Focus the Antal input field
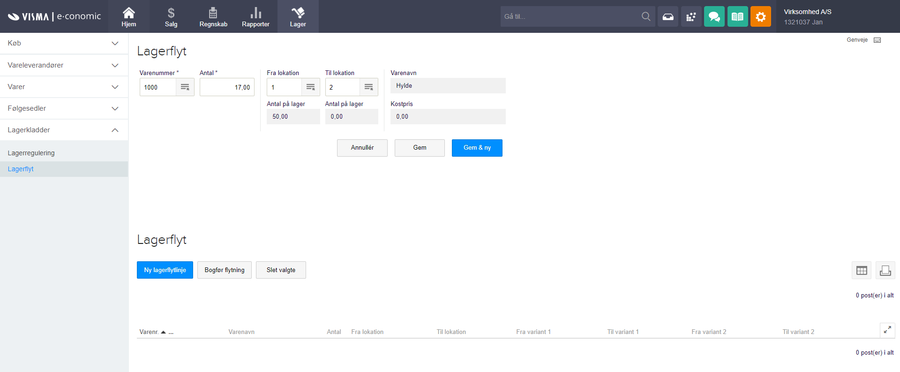Viewport: 900px width, 372px height. click(227, 87)
